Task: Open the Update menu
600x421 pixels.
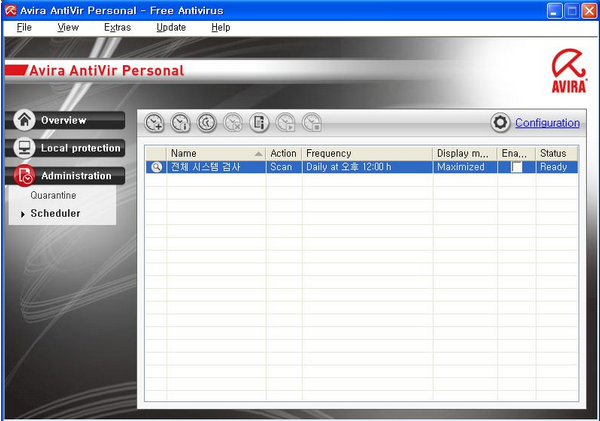Action: [171, 28]
